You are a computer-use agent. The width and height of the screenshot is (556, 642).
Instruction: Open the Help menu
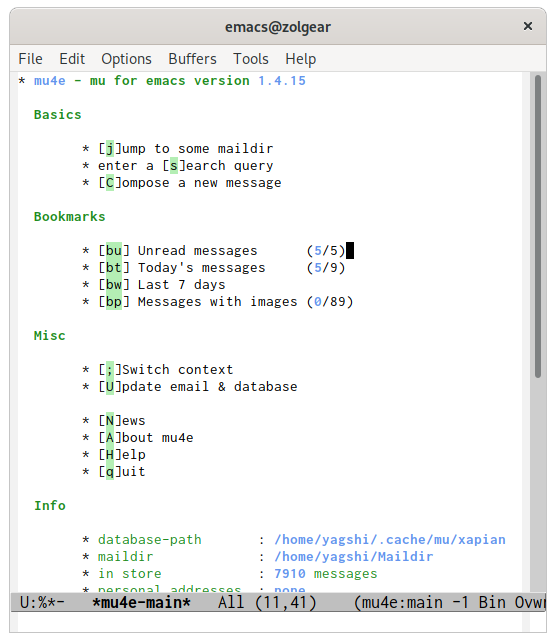tap(301, 59)
